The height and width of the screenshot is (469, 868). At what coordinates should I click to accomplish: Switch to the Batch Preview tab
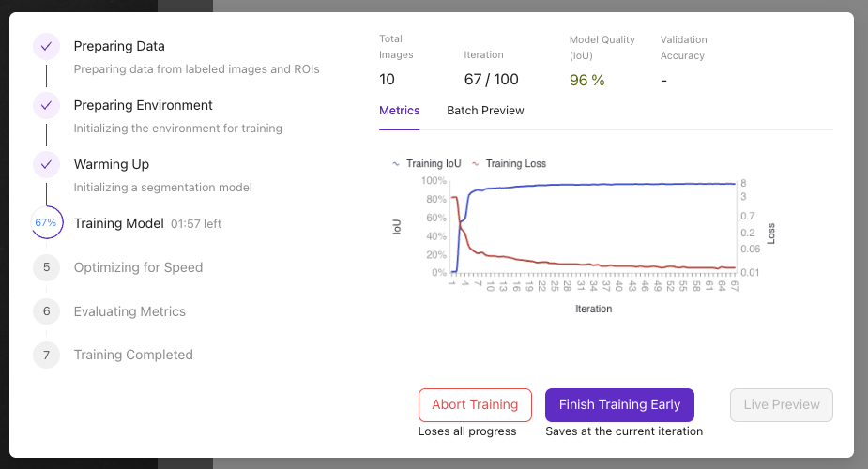pyautogui.click(x=485, y=111)
